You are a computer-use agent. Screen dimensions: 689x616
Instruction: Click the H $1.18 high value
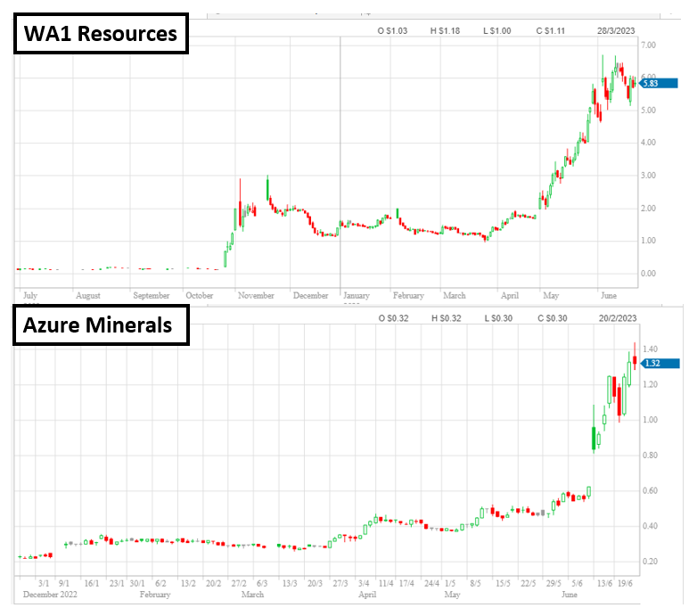pos(445,31)
